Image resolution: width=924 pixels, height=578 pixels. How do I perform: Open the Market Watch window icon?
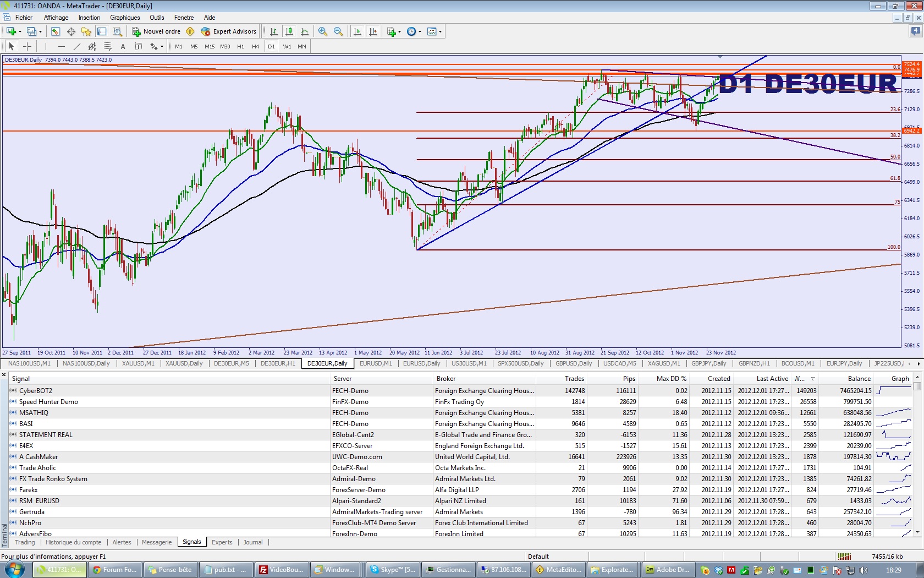[x=56, y=31]
